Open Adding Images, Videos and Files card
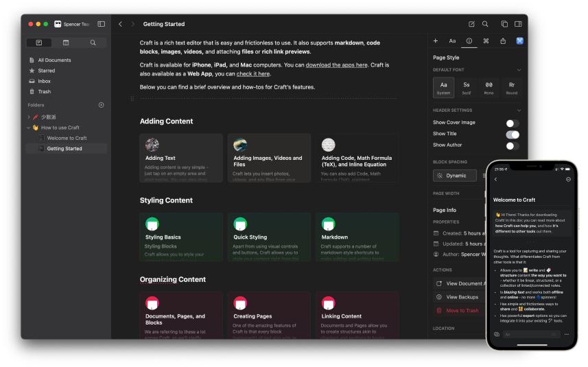This screenshot has width=588, height=367. tap(269, 158)
